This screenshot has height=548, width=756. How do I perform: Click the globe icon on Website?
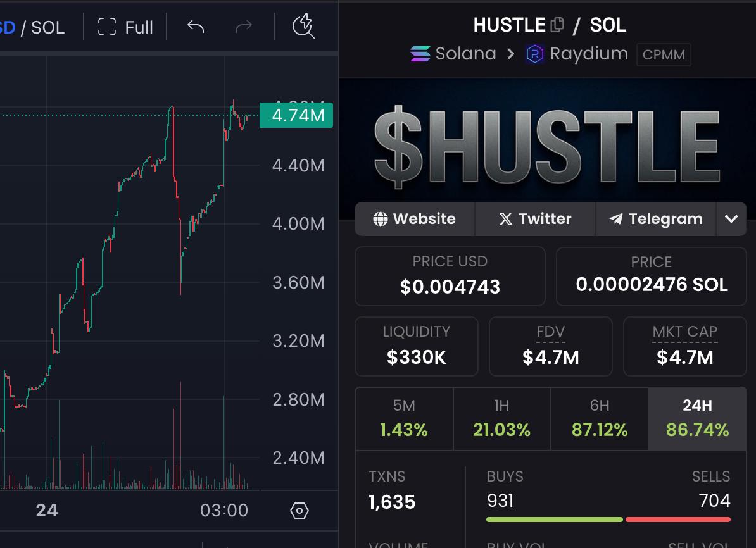click(381, 219)
